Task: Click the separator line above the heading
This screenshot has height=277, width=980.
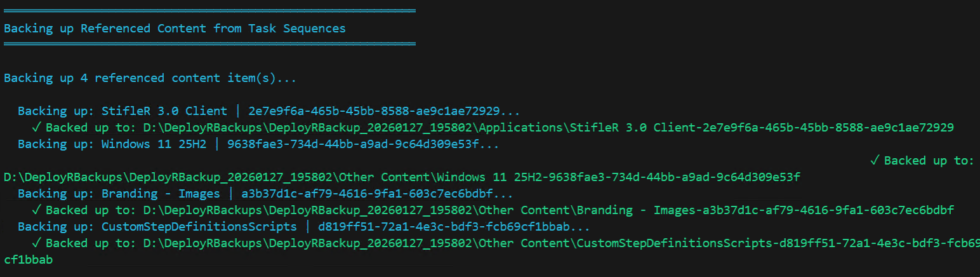Action: click(209, 11)
